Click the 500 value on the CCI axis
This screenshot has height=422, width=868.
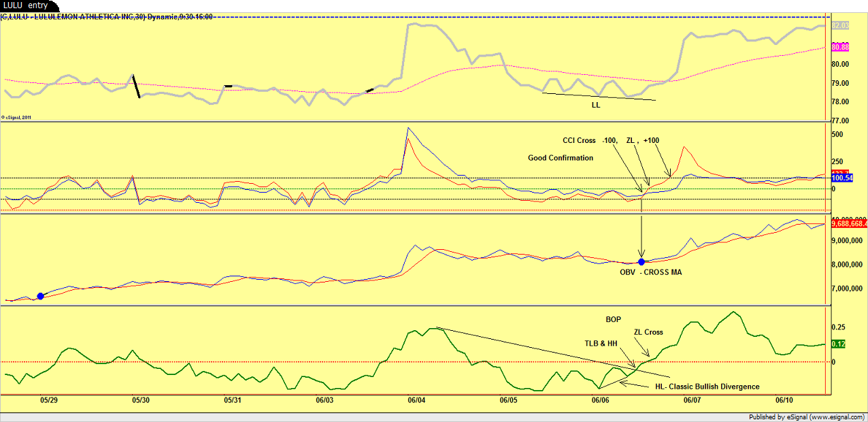[839, 134]
